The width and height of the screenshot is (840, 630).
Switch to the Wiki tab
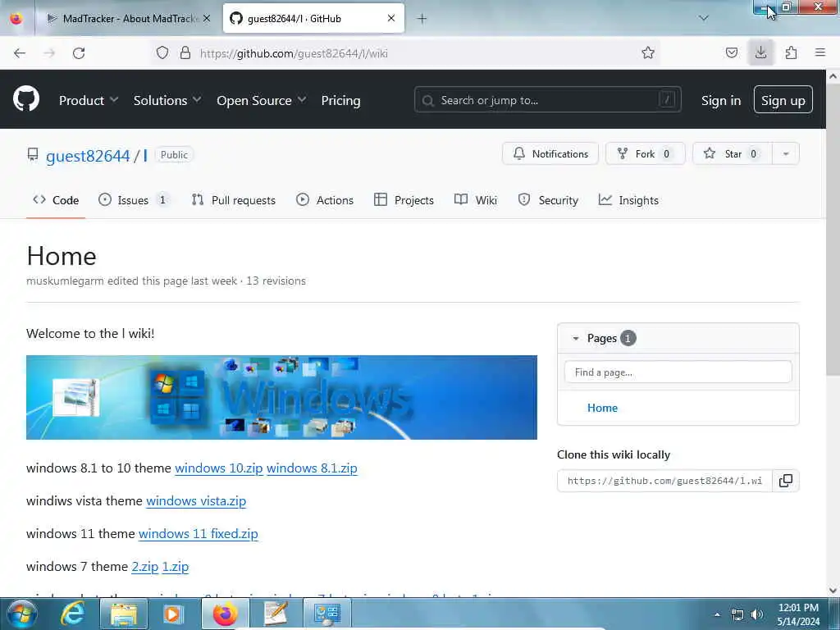click(476, 200)
